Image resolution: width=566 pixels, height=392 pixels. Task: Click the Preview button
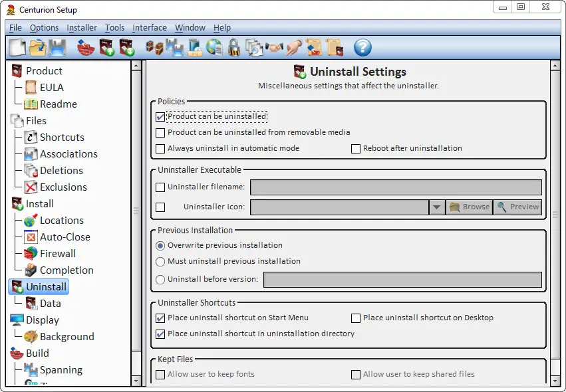[x=517, y=207]
